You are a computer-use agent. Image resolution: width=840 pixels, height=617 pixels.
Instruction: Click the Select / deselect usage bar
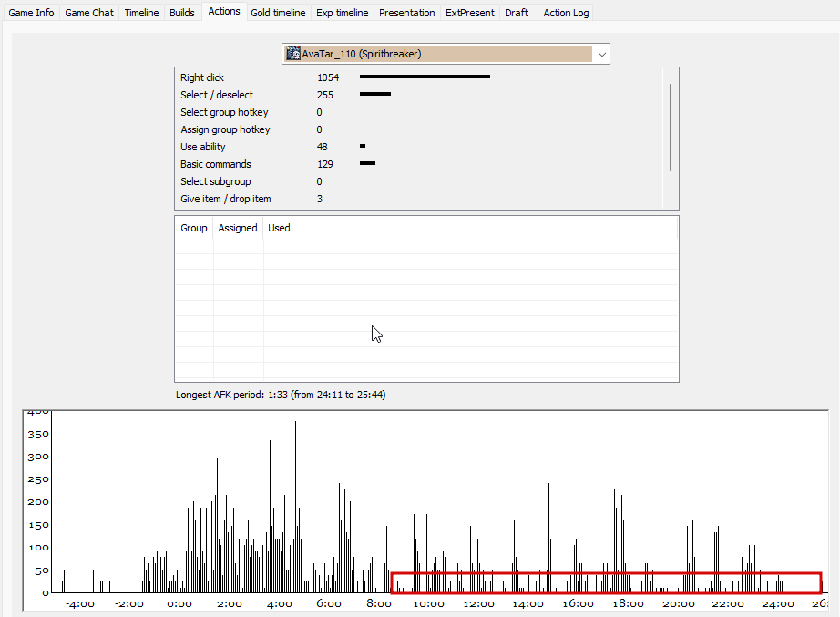(375, 95)
